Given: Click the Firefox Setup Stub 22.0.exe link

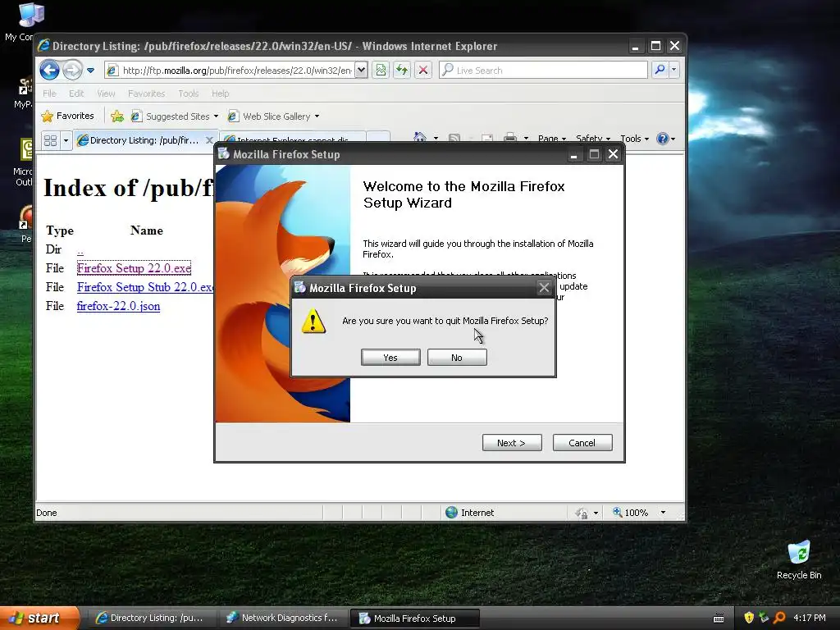Looking at the screenshot, I should coord(145,287).
